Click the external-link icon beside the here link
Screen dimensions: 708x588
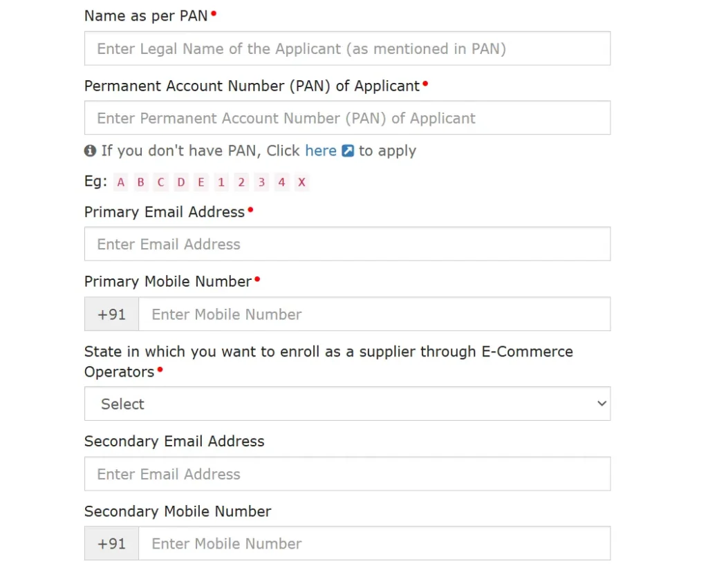tap(346, 151)
